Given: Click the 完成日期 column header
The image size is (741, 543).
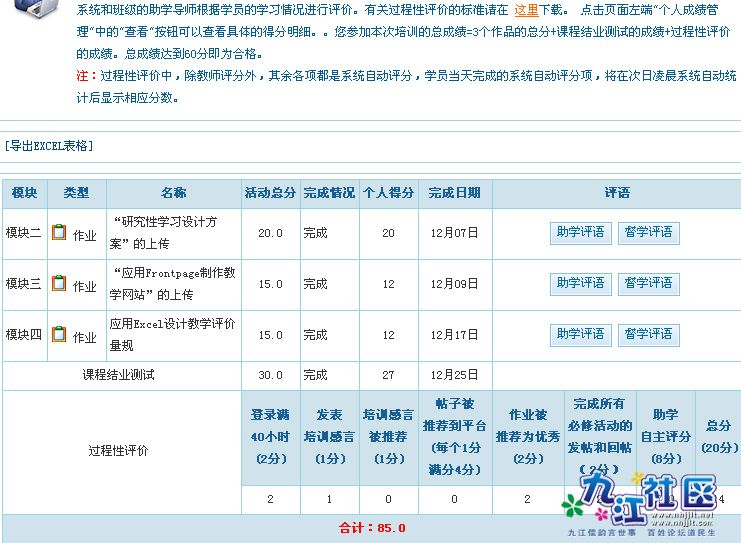Looking at the screenshot, I should tap(455, 193).
